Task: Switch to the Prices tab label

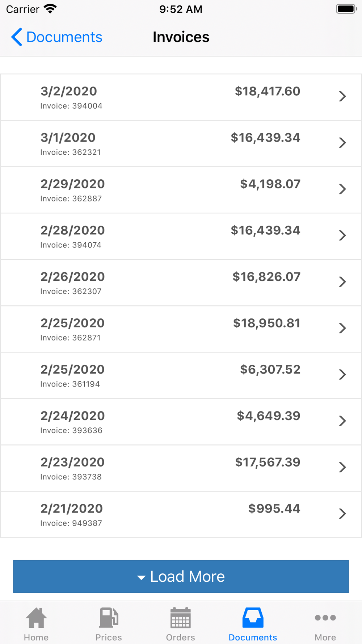Action: pos(109,637)
